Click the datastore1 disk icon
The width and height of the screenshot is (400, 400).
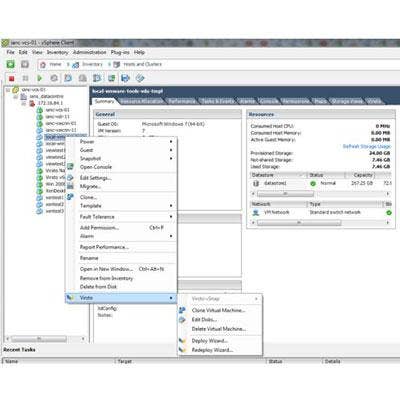point(256,183)
